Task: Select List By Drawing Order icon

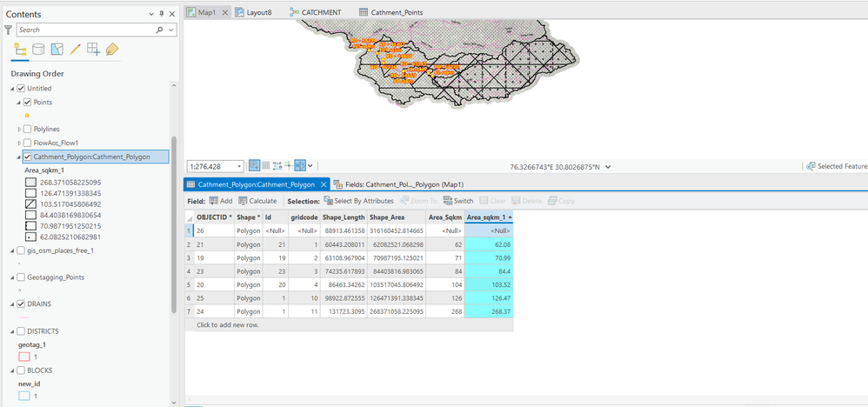Action: (19, 50)
